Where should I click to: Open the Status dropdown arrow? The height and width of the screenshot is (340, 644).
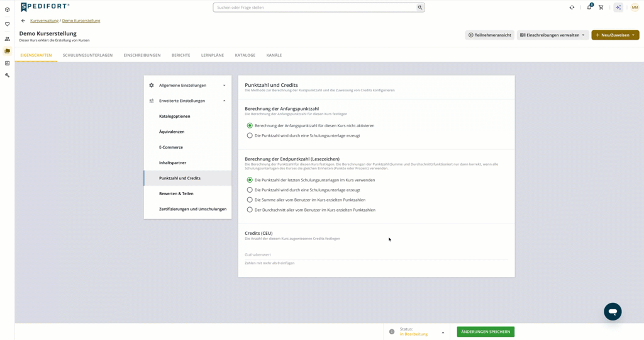(443, 332)
